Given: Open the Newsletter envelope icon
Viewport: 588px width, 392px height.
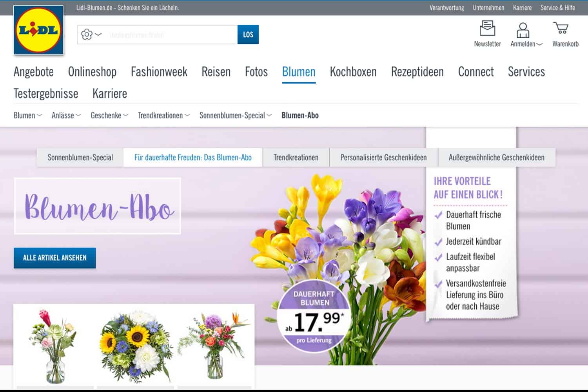Looking at the screenshot, I should pos(487,29).
